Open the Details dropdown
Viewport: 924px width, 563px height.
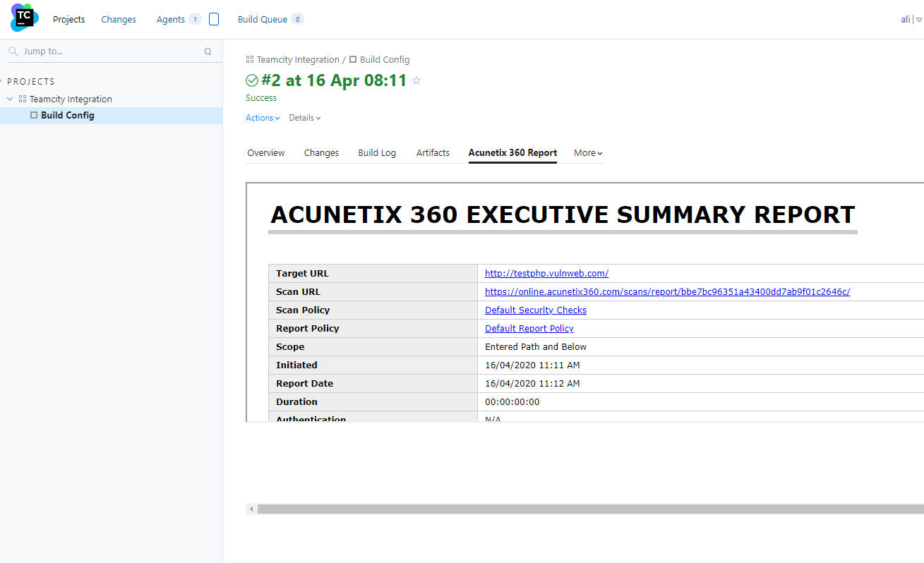(x=305, y=118)
